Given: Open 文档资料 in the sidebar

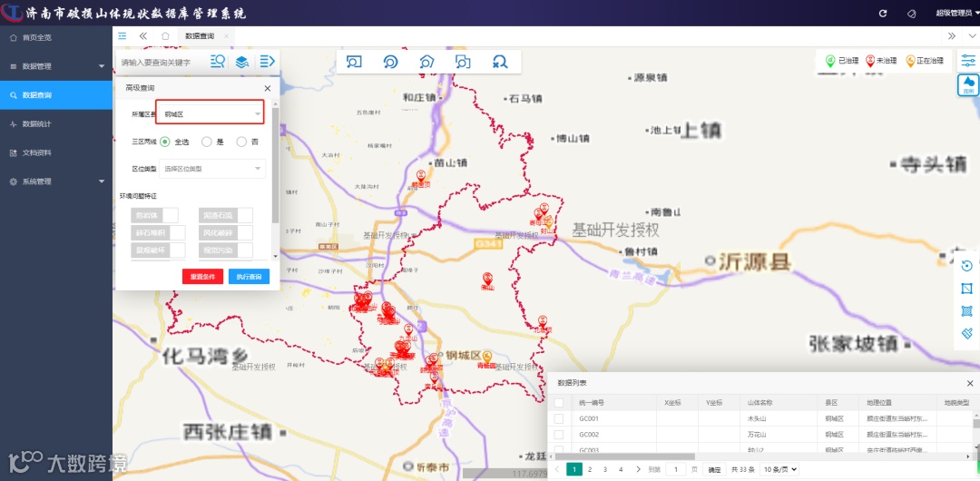Looking at the screenshot, I should coord(56,152).
